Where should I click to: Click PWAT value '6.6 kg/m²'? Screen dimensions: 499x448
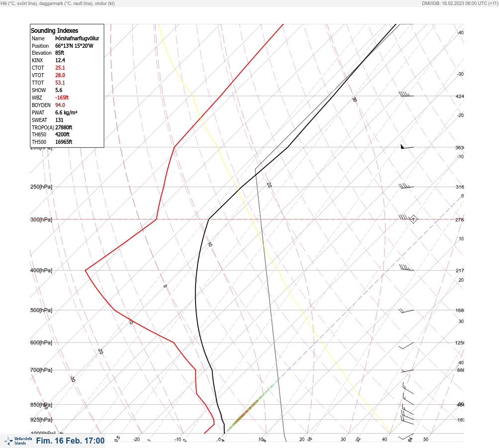tap(66, 112)
